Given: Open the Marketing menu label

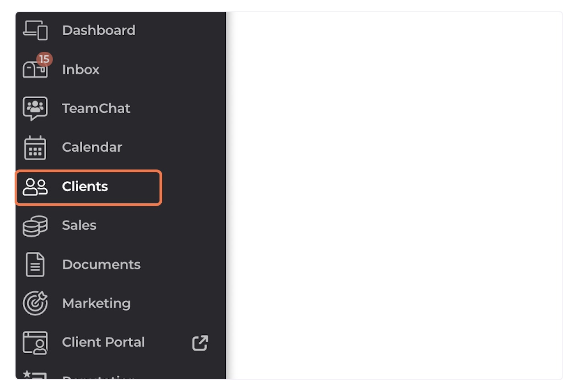Looking at the screenshot, I should [96, 303].
